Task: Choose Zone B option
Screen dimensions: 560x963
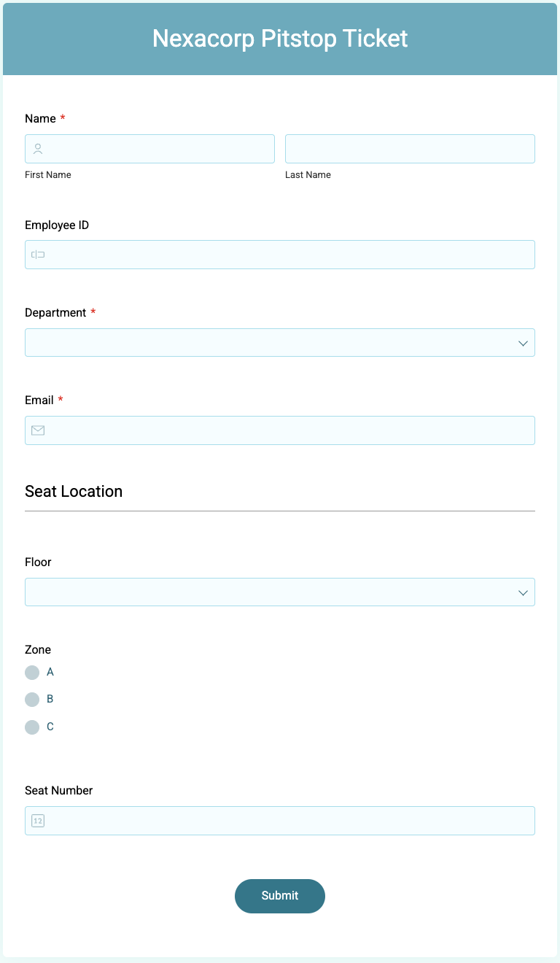Action: 32,700
